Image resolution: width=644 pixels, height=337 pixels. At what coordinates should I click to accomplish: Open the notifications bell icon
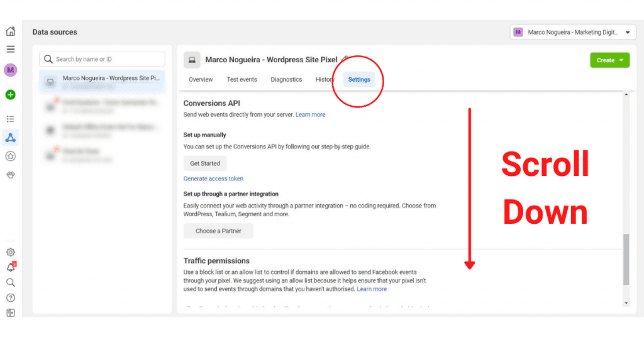pyautogui.click(x=11, y=267)
